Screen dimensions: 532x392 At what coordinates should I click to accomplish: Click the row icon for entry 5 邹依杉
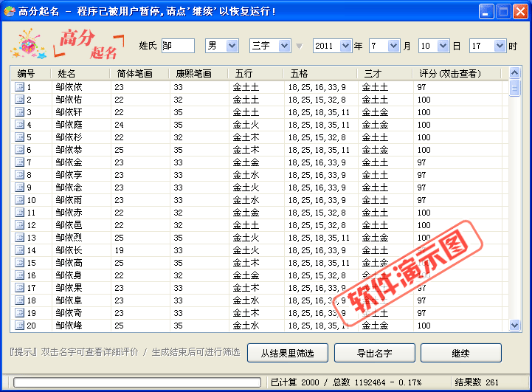(x=20, y=137)
